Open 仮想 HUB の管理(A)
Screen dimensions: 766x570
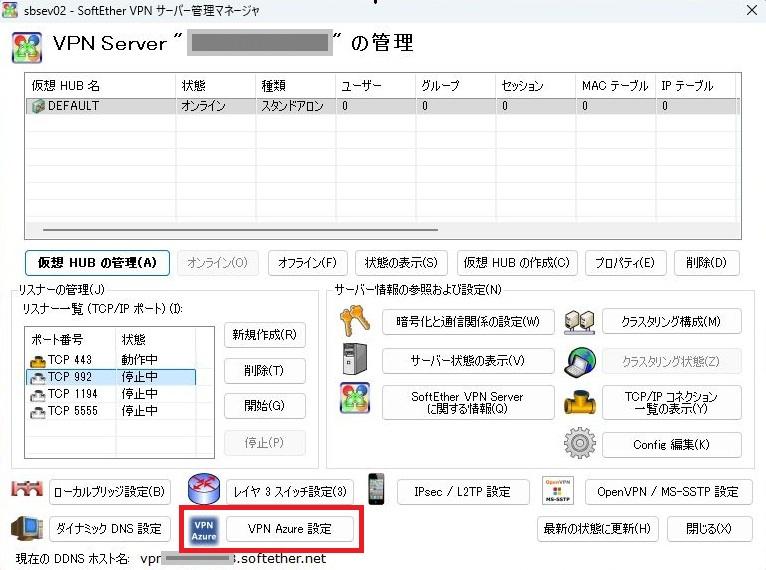click(97, 263)
